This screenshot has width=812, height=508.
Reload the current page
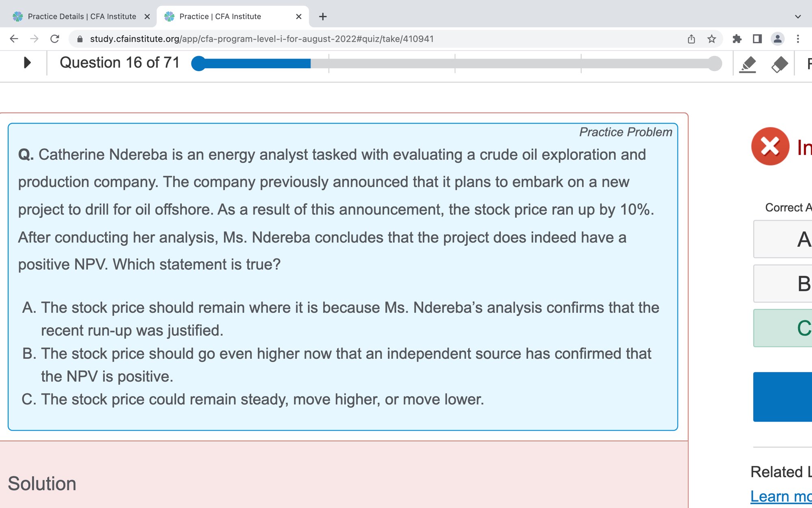coord(55,39)
